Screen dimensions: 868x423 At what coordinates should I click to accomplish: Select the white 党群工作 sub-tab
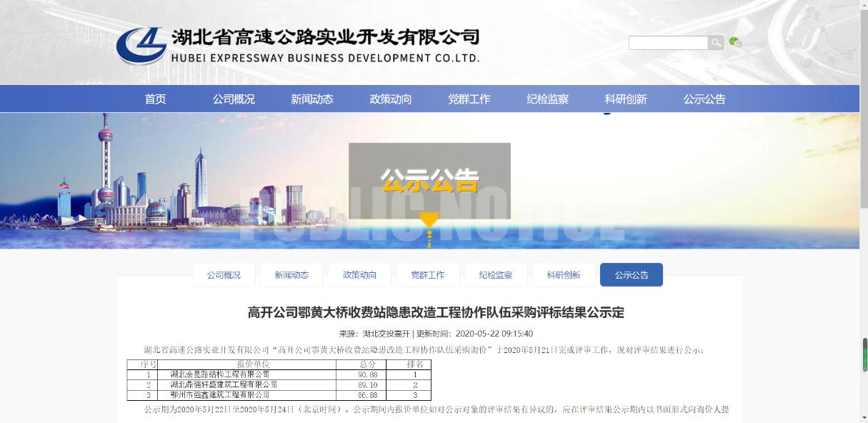click(427, 275)
